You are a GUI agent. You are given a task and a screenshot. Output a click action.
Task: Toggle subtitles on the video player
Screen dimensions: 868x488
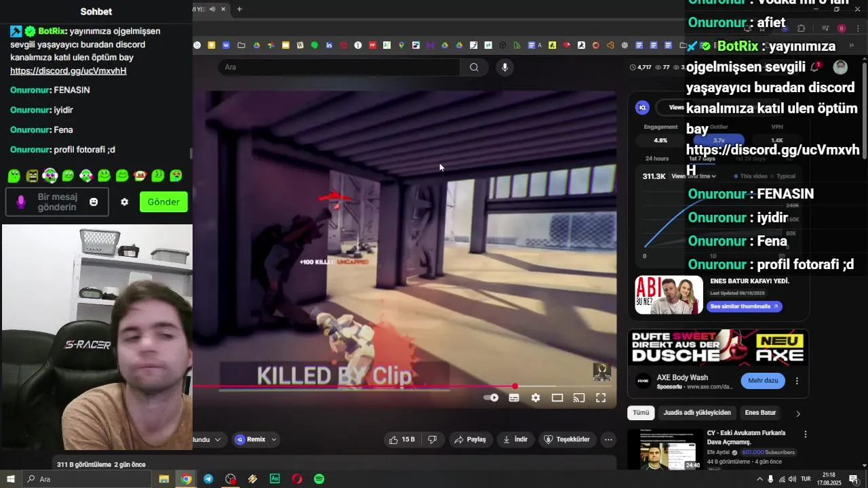tap(514, 398)
